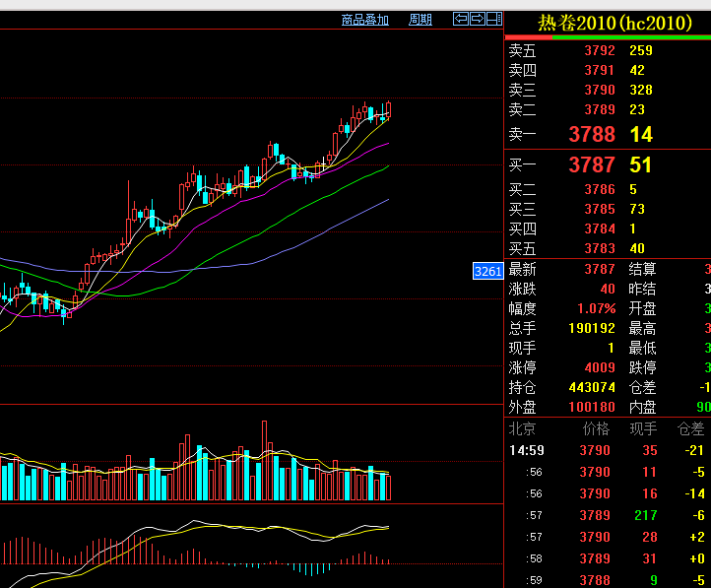Viewport: 711px width, 588px height.
Task: Click the 仓差 column header
Action: coord(692,429)
